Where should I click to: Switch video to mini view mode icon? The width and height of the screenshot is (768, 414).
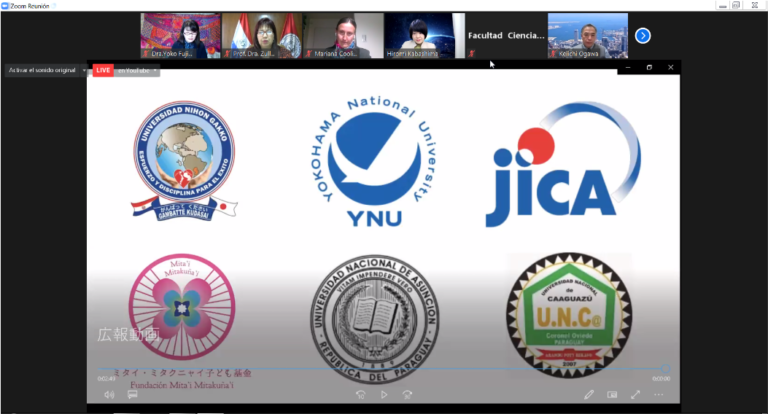tap(612, 394)
